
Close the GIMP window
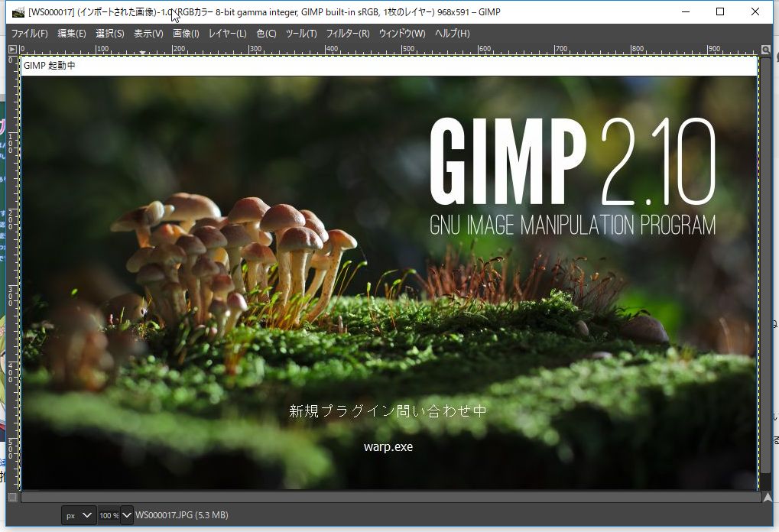[755, 12]
